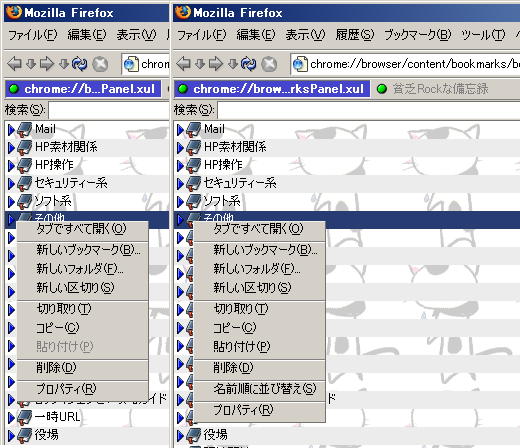Click page icon in right window address bar
520x448 pixels.
click(x=300, y=64)
